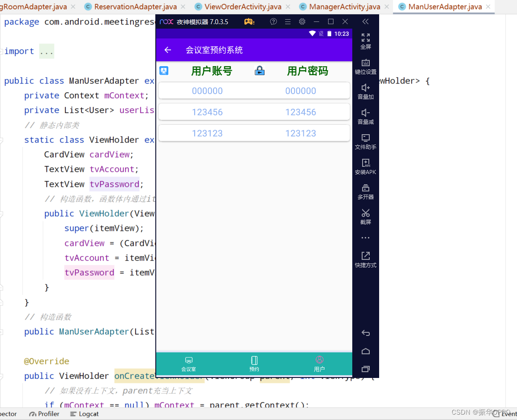Close the ManagerActivity.java tab

click(386, 7)
